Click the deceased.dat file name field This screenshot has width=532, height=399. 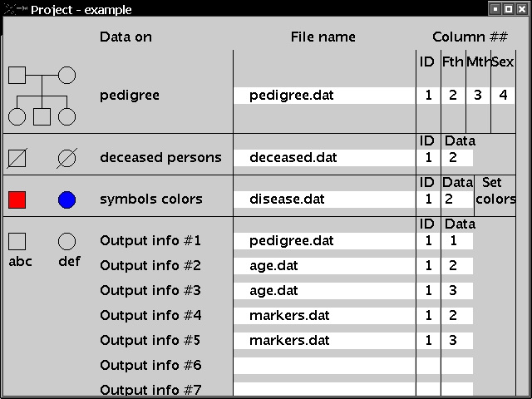[x=324, y=158]
